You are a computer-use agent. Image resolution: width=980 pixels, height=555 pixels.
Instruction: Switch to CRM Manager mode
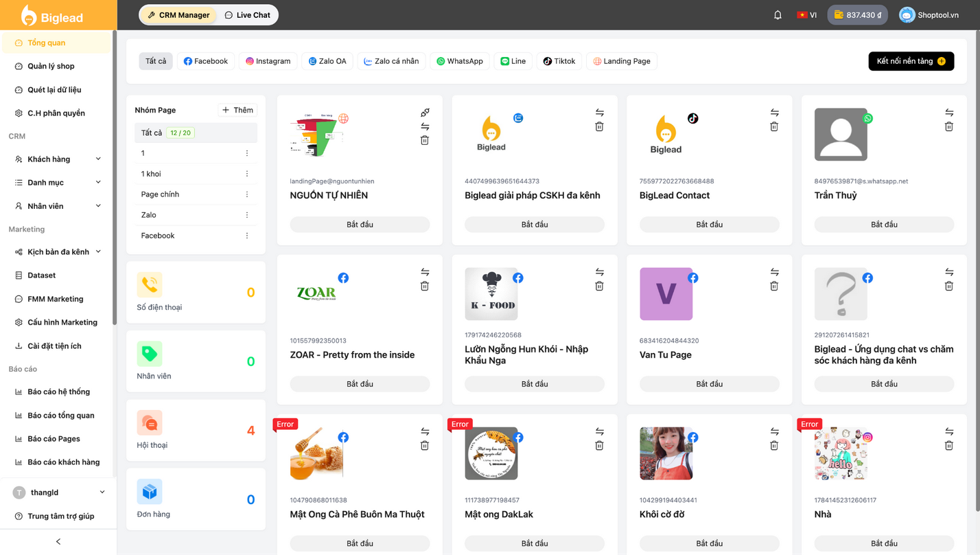tap(178, 15)
